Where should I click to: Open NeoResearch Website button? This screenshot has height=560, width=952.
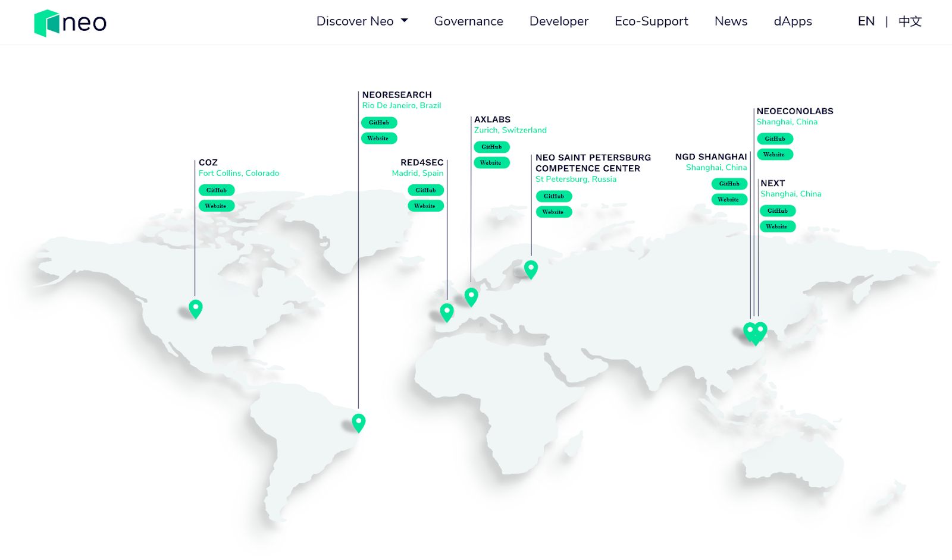coord(379,138)
